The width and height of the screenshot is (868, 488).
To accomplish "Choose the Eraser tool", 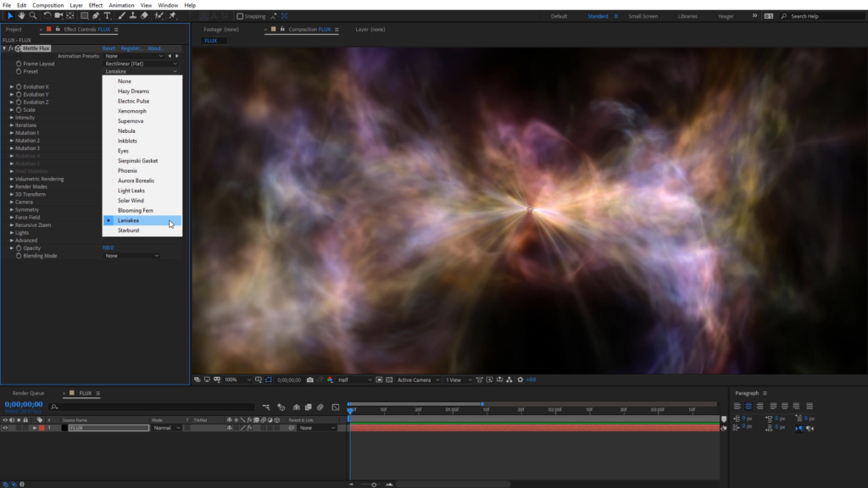I will click(x=145, y=15).
